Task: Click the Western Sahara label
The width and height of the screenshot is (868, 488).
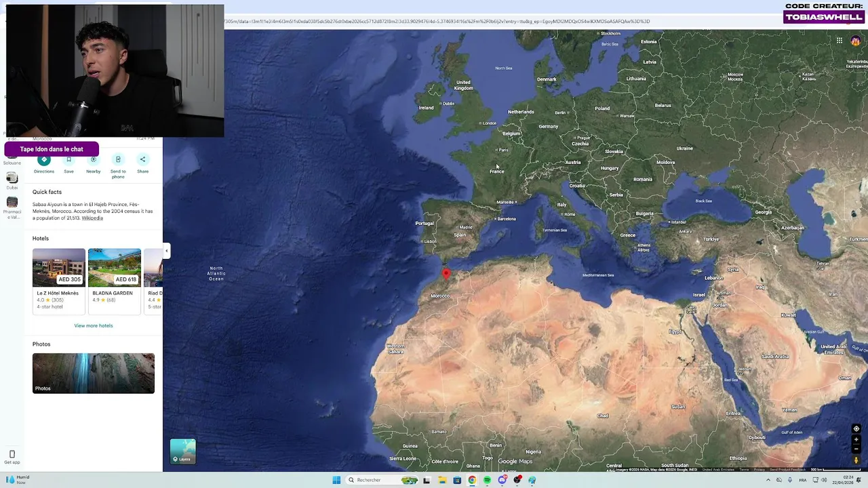Action: click(395, 348)
